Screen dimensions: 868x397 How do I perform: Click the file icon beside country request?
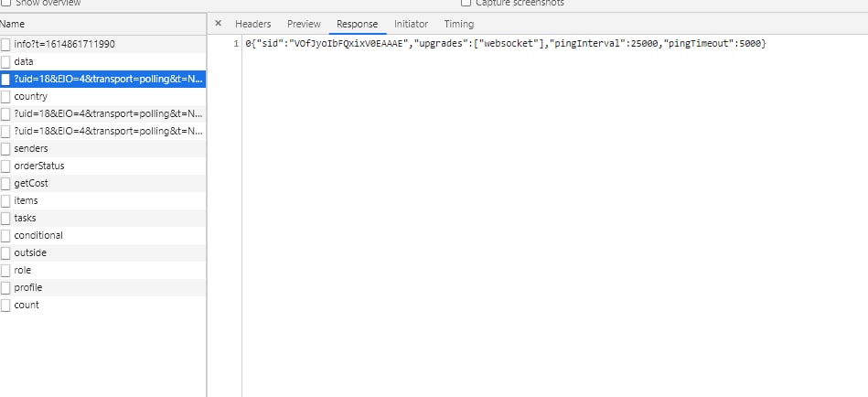click(5, 97)
